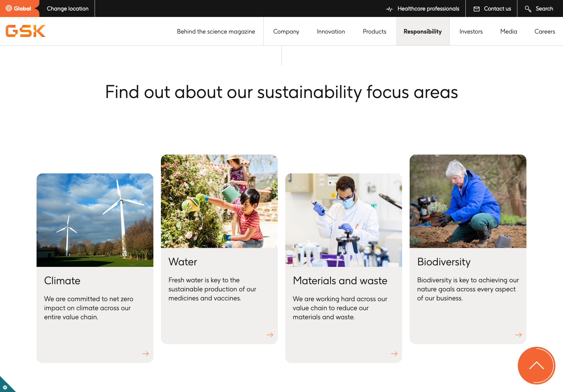Expand the Company navigation menu
563x392 pixels.
click(286, 32)
